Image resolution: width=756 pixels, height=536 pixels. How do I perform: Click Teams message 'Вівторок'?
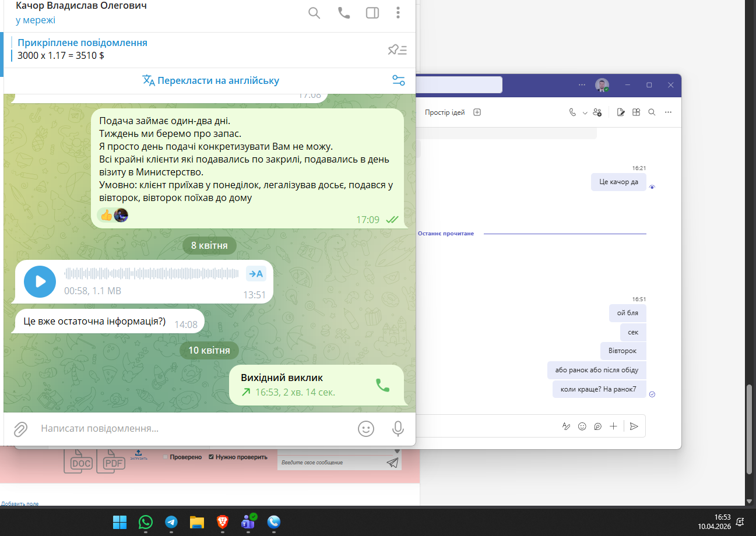tap(623, 351)
